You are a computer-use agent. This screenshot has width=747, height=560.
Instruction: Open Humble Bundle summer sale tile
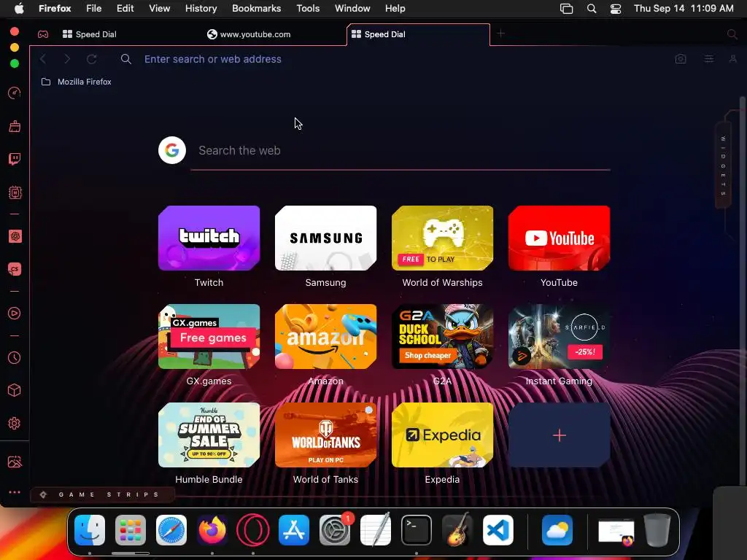pos(209,435)
